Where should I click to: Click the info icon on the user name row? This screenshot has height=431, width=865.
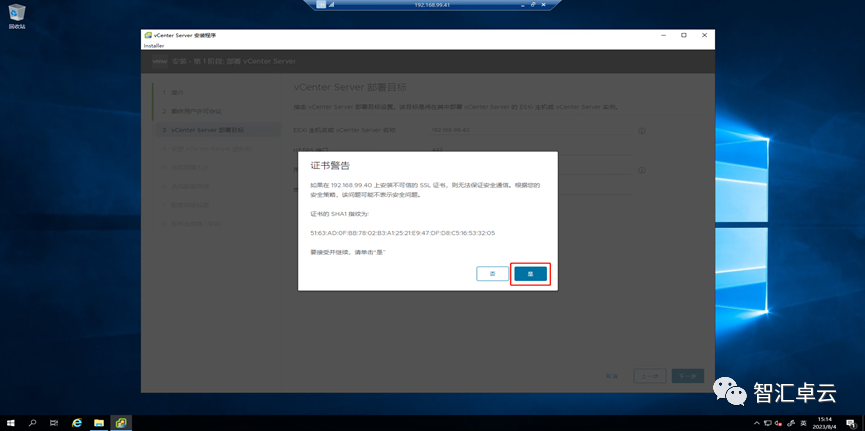642,171
